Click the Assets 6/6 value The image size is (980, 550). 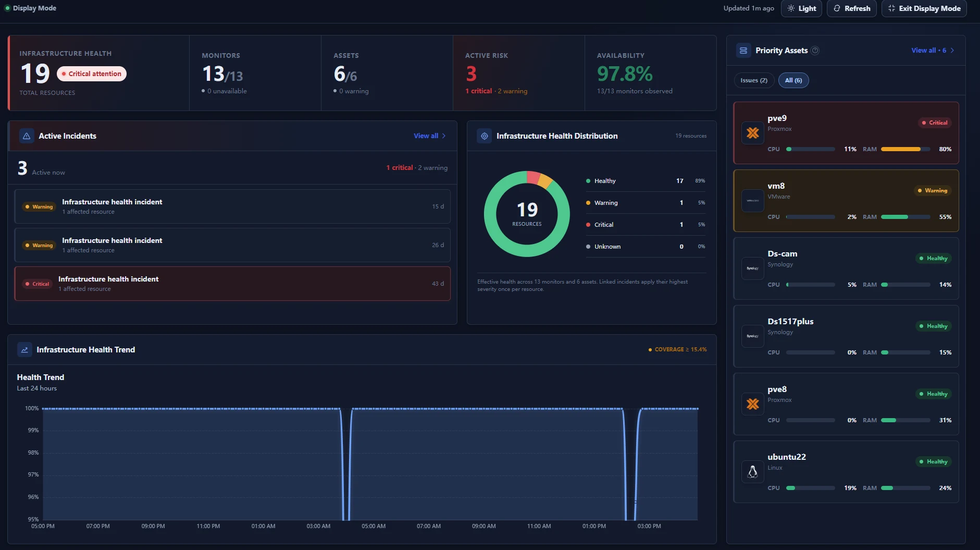[x=345, y=75]
